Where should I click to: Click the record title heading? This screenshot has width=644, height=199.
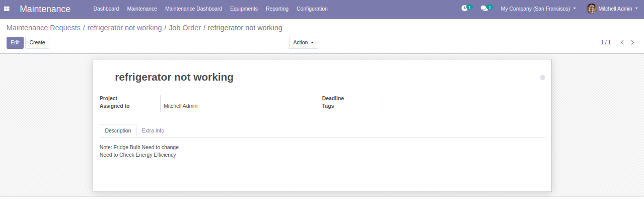(x=174, y=77)
